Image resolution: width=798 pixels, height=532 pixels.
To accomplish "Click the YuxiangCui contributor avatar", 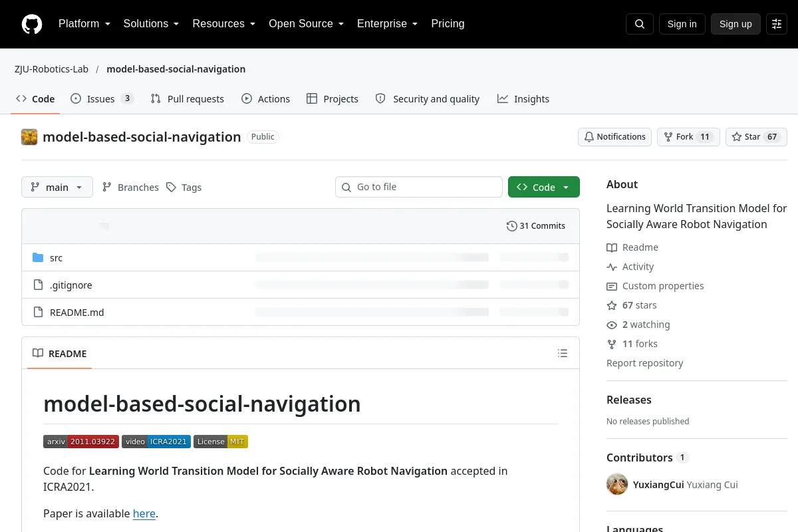I will click(x=617, y=484).
